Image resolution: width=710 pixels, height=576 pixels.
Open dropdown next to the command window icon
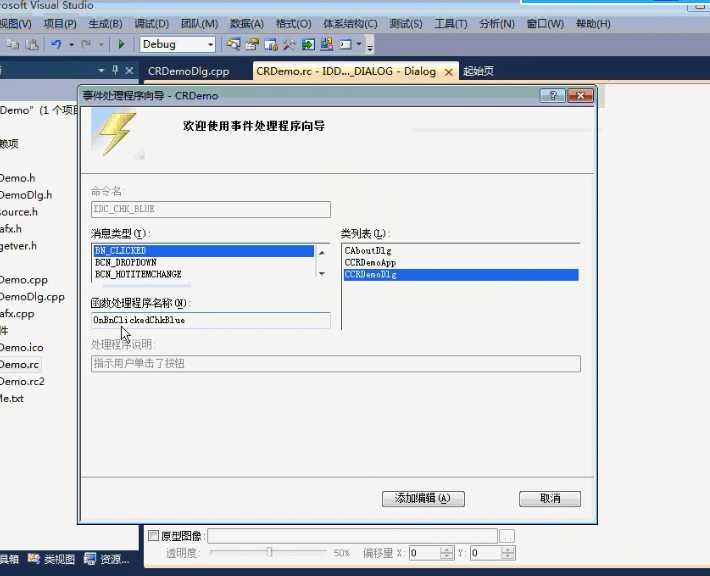pos(359,44)
